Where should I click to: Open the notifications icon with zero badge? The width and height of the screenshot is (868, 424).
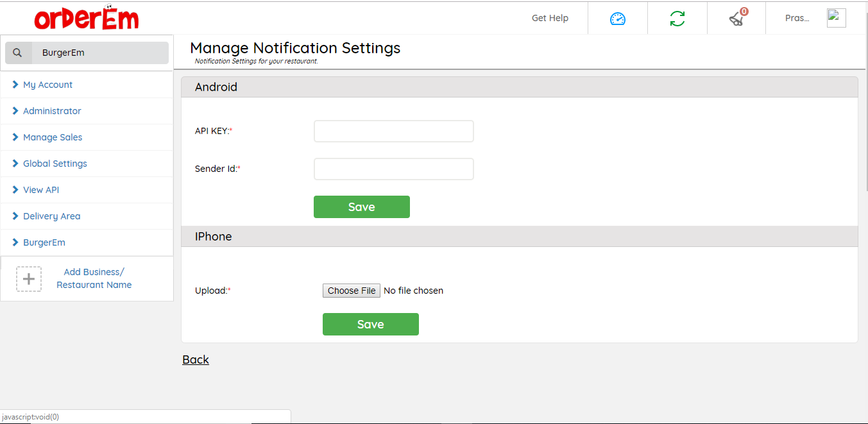[x=737, y=19]
